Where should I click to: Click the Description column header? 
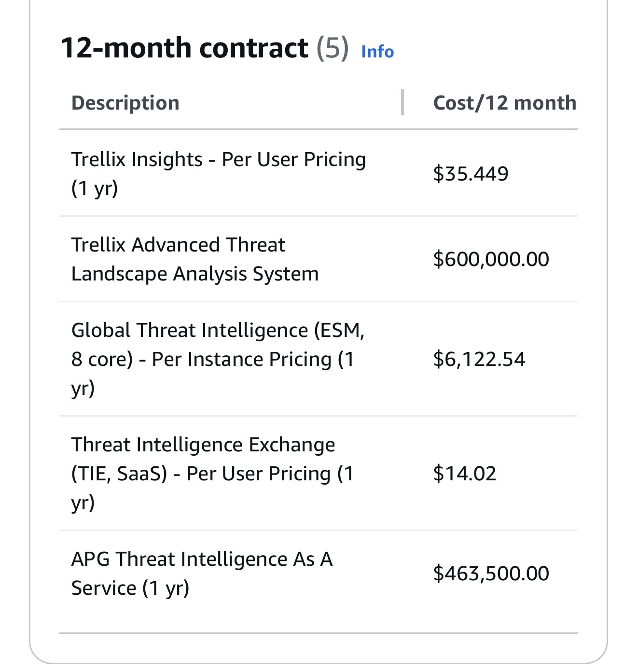[x=125, y=103]
